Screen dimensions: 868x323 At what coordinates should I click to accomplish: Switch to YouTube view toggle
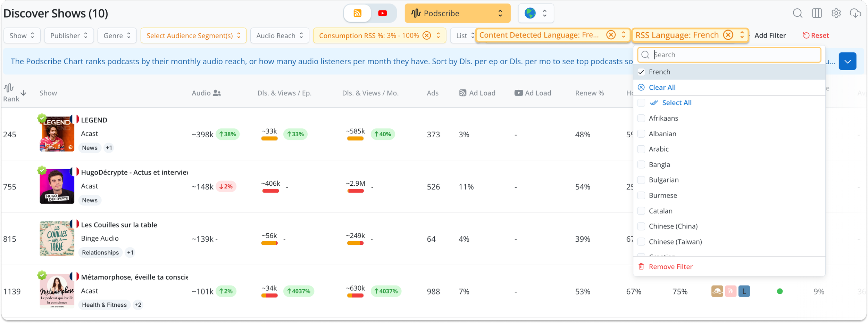pos(382,13)
